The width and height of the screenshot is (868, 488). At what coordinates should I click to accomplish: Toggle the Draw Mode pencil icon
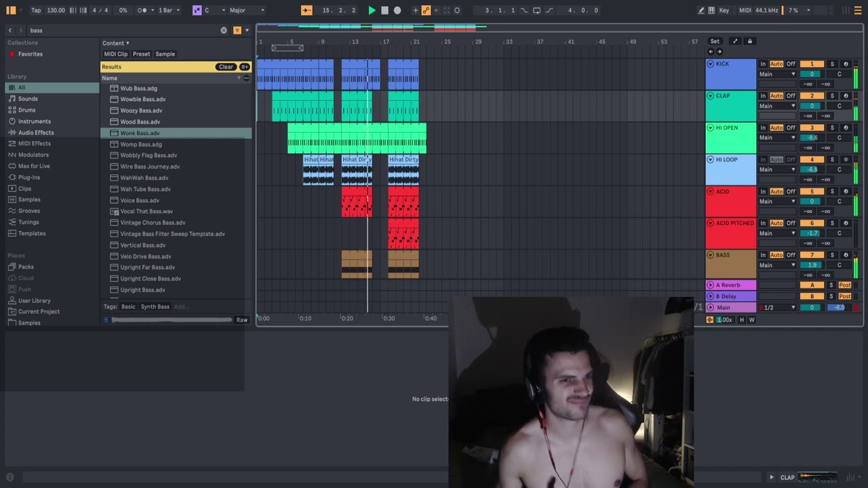[701, 10]
